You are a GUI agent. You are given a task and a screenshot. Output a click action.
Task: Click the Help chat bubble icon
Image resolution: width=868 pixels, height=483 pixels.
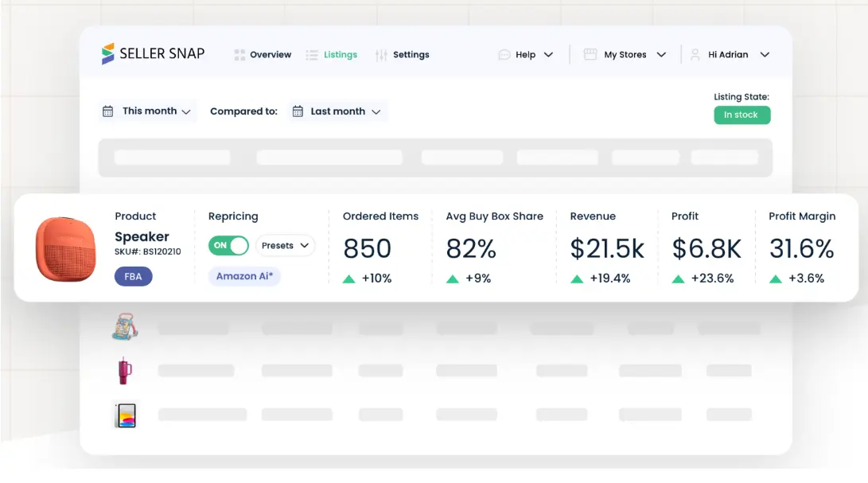tap(504, 54)
